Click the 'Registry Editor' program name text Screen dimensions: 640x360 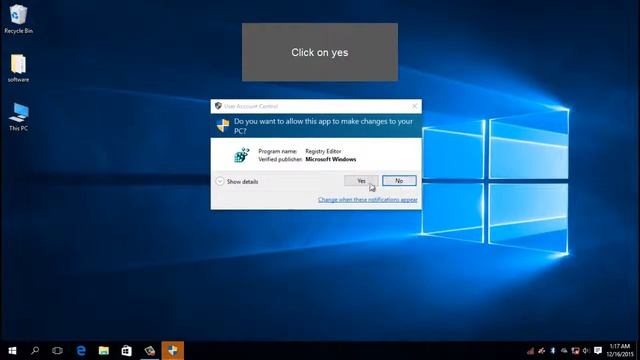(x=323, y=151)
